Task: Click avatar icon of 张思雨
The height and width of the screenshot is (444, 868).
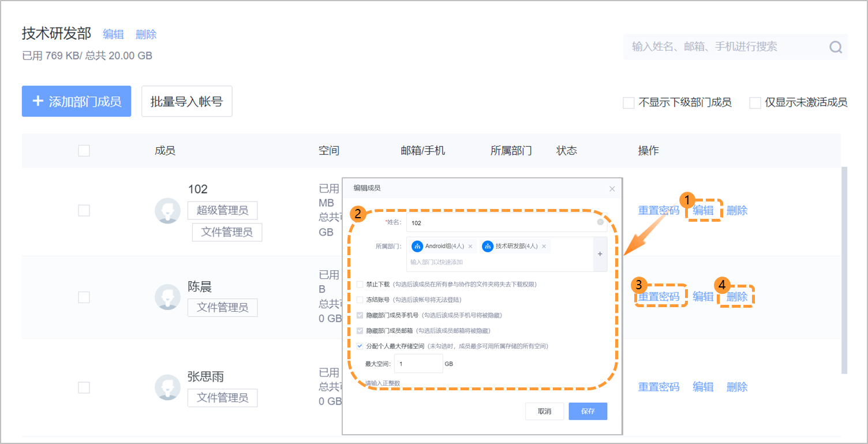Action: click(x=168, y=387)
